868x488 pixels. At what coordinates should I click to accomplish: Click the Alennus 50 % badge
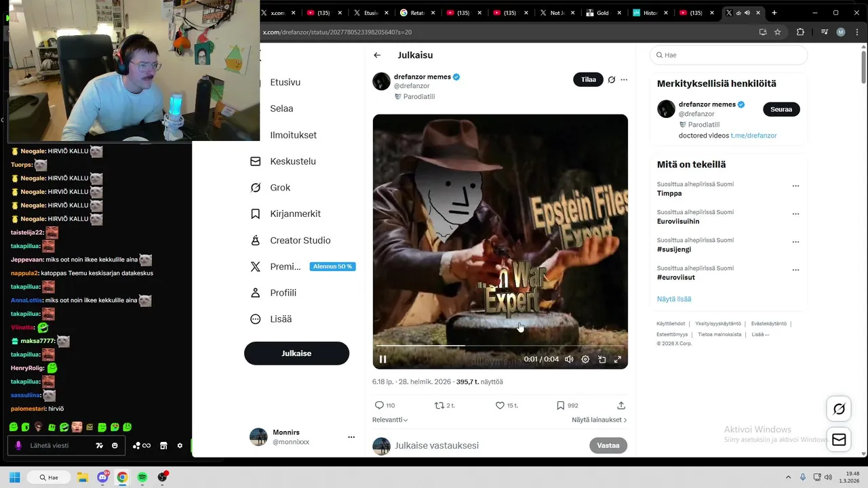(333, 266)
